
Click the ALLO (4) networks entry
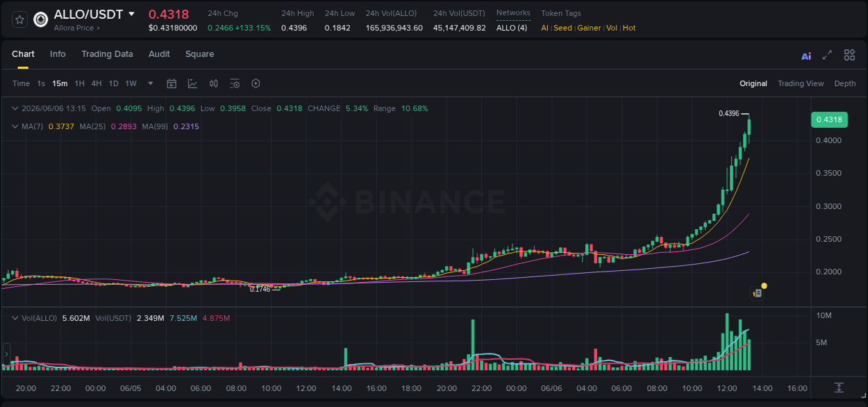(512, 28)
